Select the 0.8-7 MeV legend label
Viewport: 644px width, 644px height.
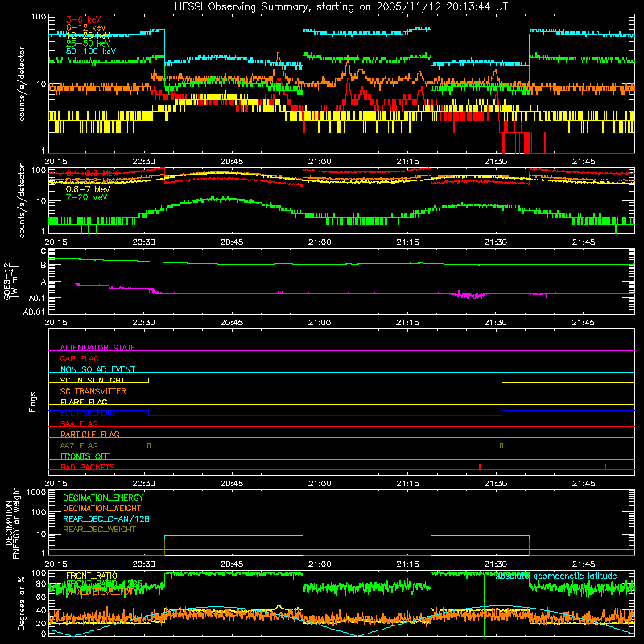(88, 189)
